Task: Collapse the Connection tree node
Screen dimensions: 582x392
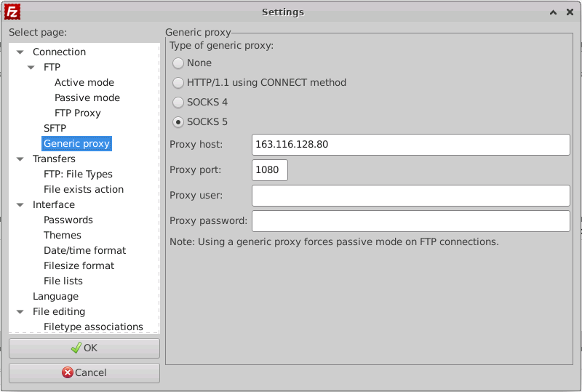Action: pyautogui.click(x=20, y=52)
